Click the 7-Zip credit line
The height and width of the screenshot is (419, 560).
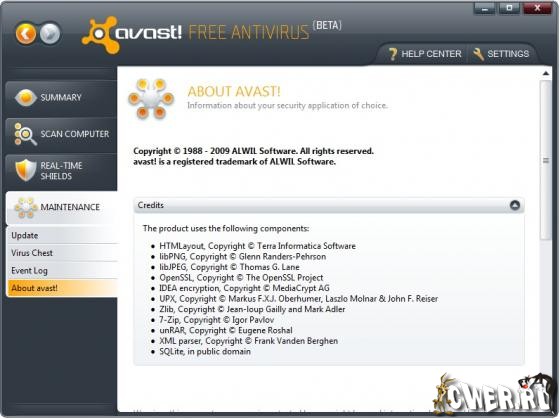216,320
